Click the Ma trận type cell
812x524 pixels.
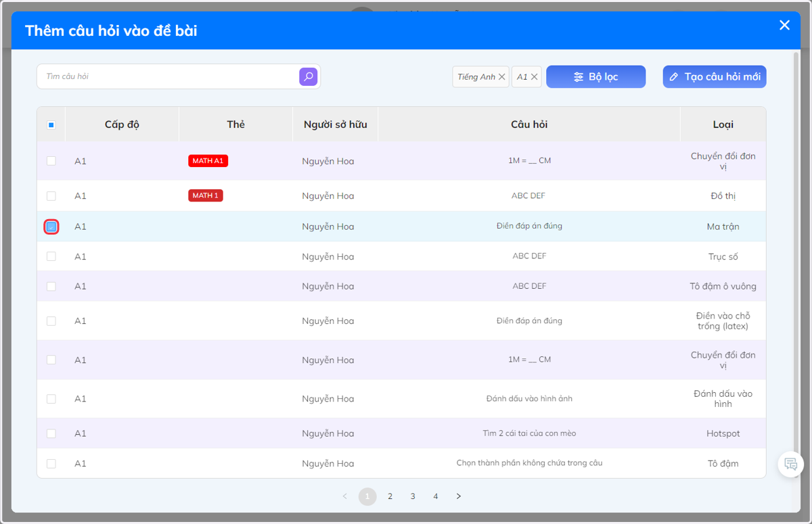723,227
